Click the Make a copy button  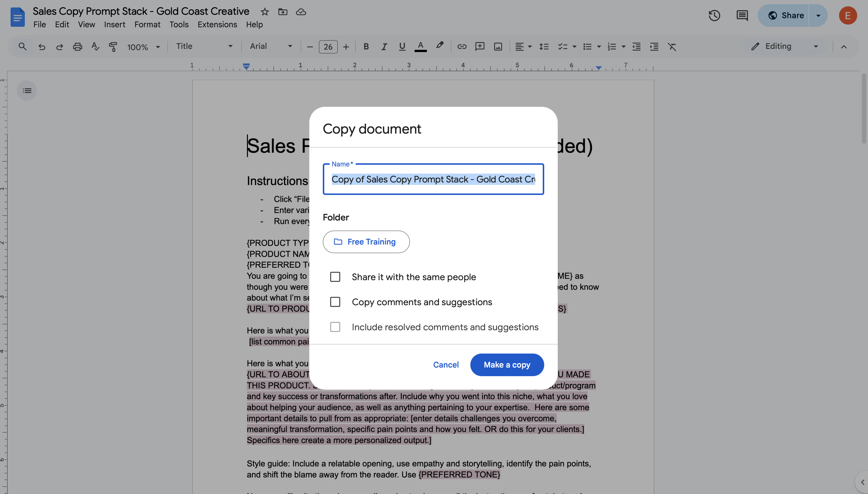[x=507, y=365]
